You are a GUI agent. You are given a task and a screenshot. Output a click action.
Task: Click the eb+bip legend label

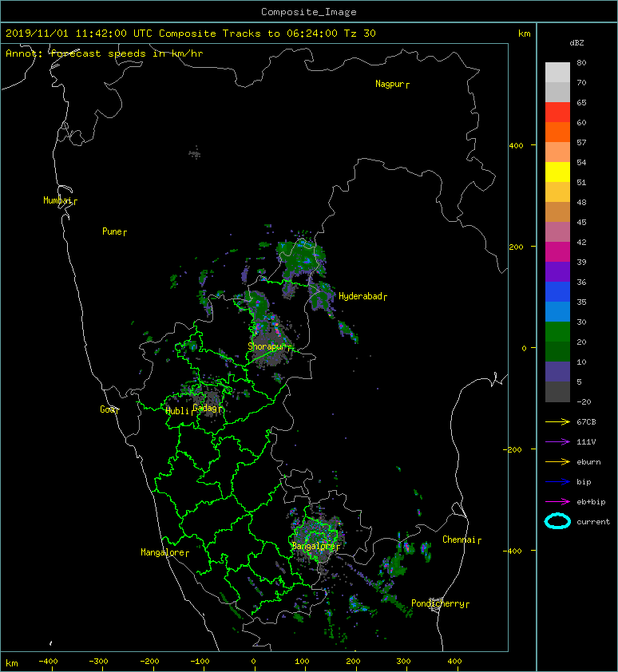pos(591,502)
